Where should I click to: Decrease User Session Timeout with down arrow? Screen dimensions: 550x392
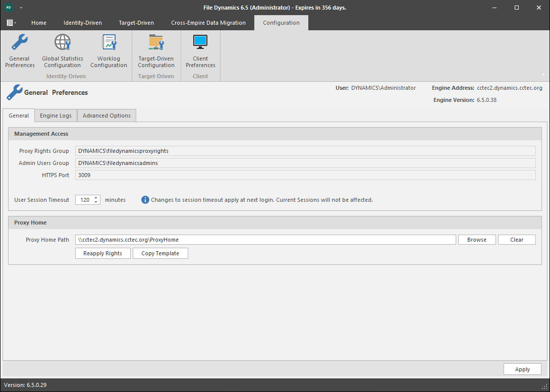pyautogui.click(x=96, y=202)
